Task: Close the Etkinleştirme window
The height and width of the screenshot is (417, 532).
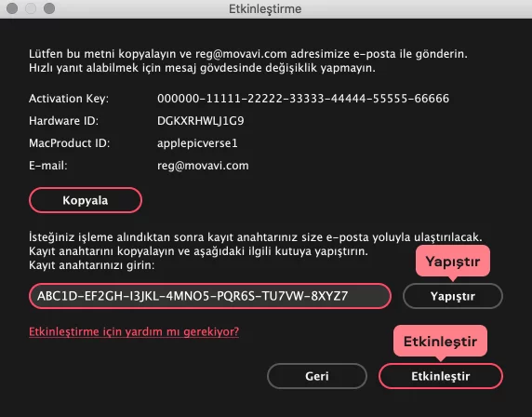Action: [x=12, y=8]
